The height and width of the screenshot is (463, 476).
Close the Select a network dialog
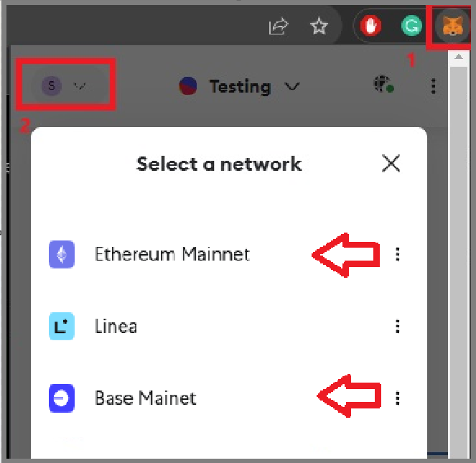[x=391, y=164]
